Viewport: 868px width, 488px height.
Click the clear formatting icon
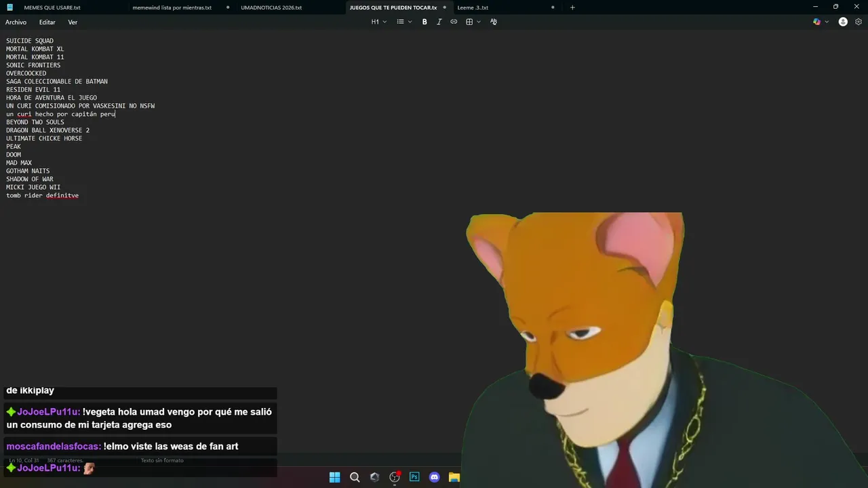pos(493,22)
